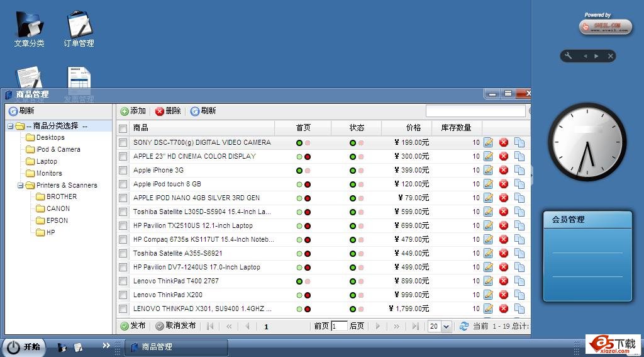Focus the search field in grid toolbar
644x357 pixels.
[475, 111]
